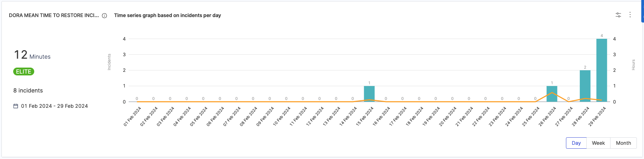This screenshot has width=644, height=159.
Task: Open the three-dot more options menu
Action: pyautogui.click(x=630, y=15)
